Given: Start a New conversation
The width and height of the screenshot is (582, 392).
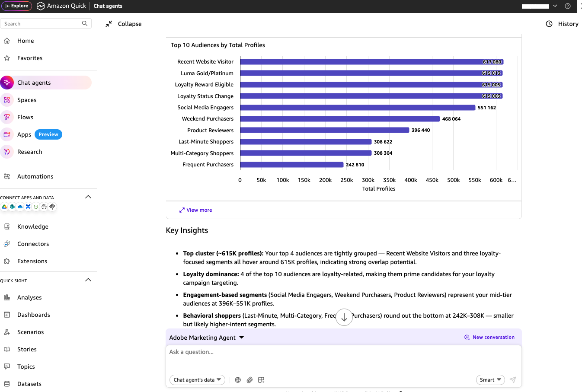Looking at the screenshot, I should (489, 337).
